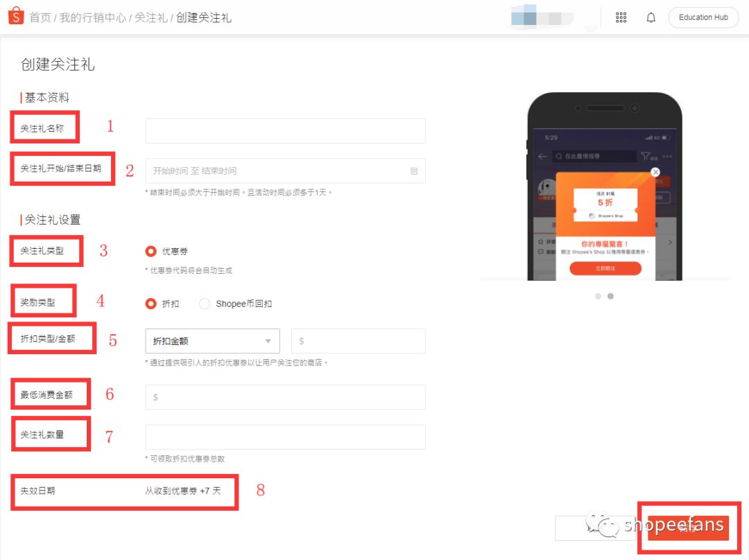Select the second carousel dot below phone preview

pyautogui.click(x=610, y=296)
